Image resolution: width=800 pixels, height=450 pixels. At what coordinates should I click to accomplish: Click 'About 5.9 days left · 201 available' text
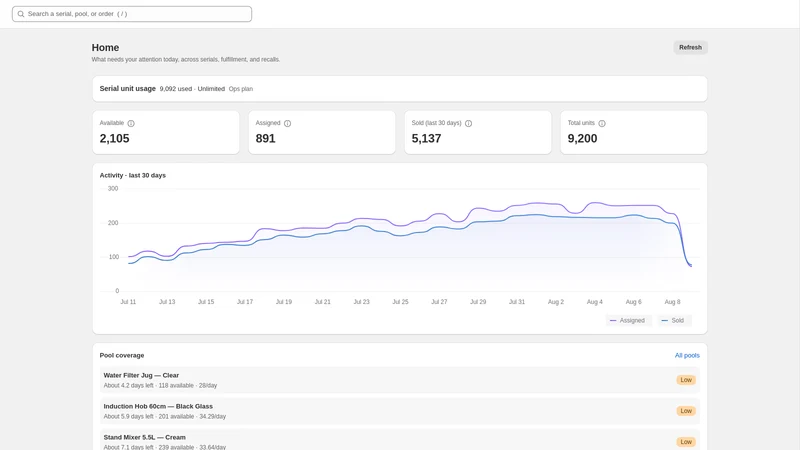pyautogui.click(x=148, y=417)
